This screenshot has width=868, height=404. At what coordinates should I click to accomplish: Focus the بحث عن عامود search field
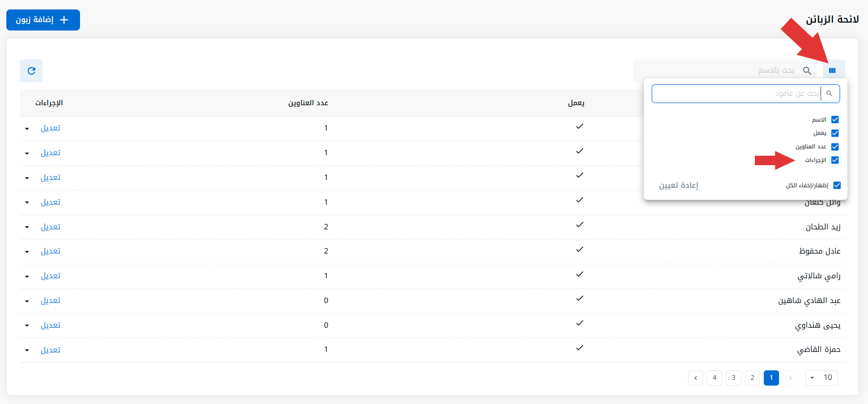(x=745, y=94)
